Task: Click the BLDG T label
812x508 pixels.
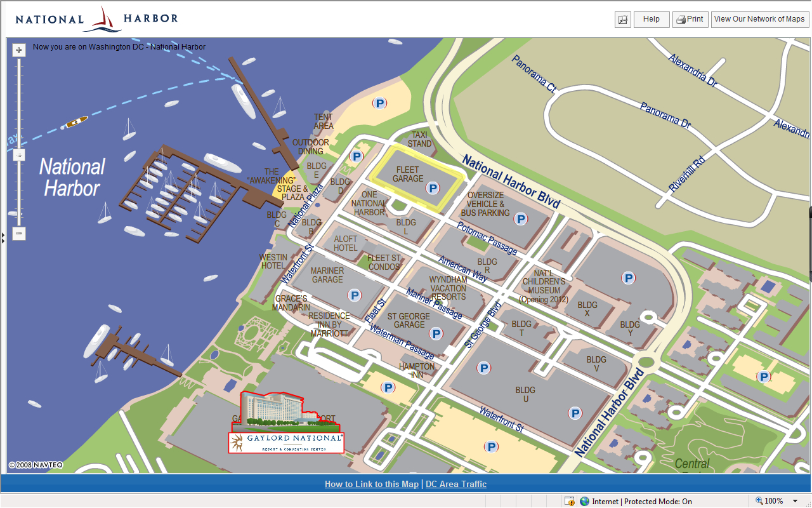Action: click(x=521, y=328)
